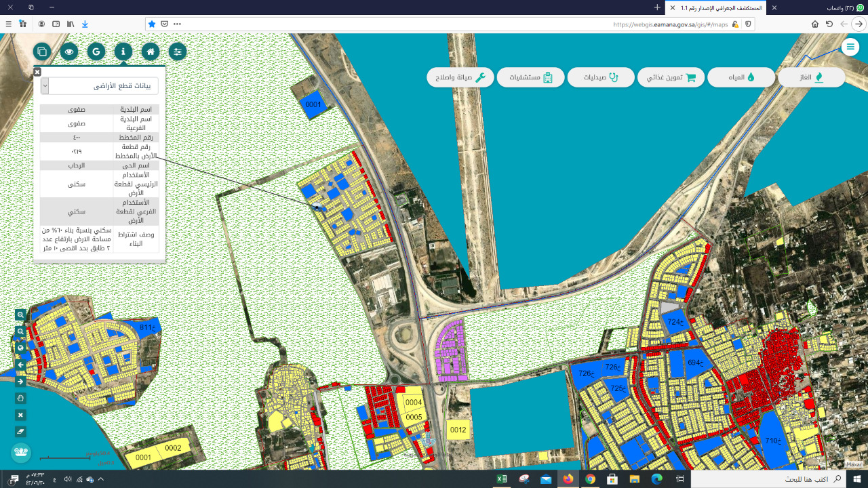Open the hamburger menu on the map
868x488 pixels.
850,46
